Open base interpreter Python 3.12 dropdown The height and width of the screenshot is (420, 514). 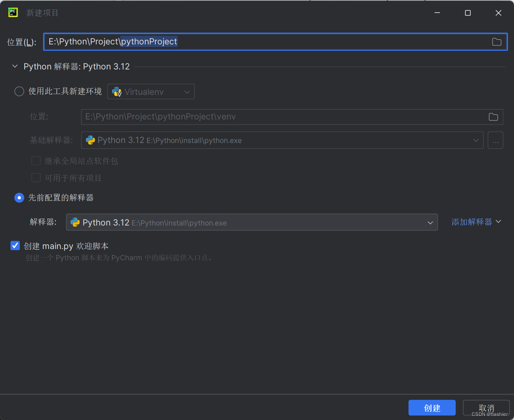point(282,140)
